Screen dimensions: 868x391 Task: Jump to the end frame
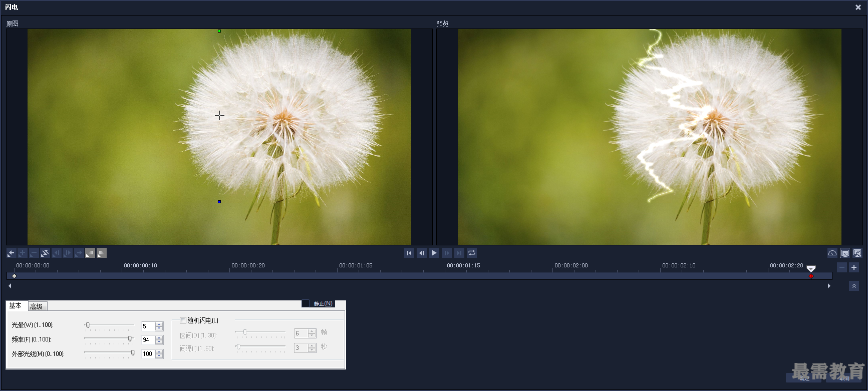[459, 253]
